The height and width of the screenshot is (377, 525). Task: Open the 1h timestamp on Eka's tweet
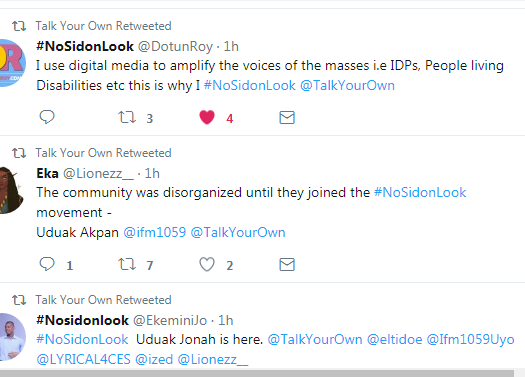coord(152,173)
